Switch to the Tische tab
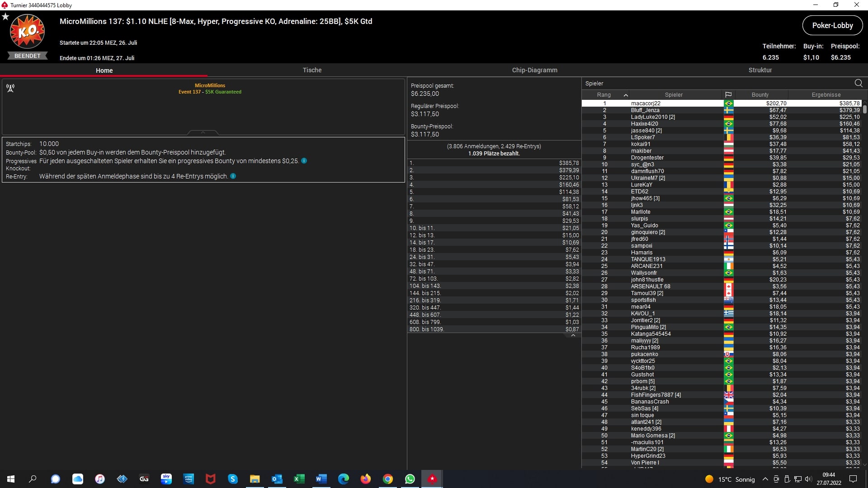This screenshot has height=488, width=868. pos(312,70)
